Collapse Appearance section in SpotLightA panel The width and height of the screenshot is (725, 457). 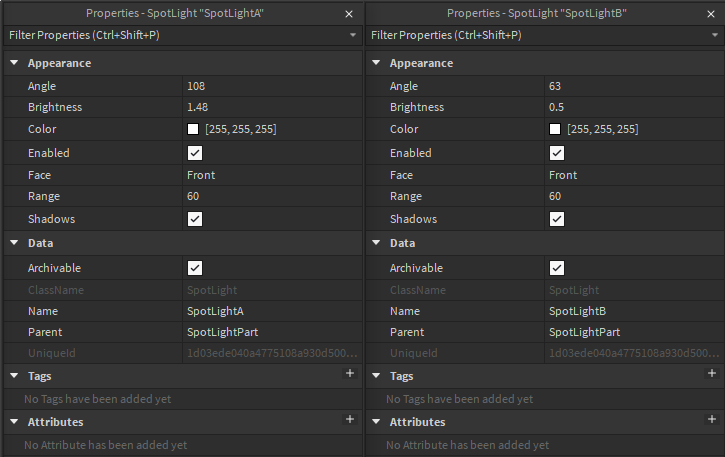14,62
